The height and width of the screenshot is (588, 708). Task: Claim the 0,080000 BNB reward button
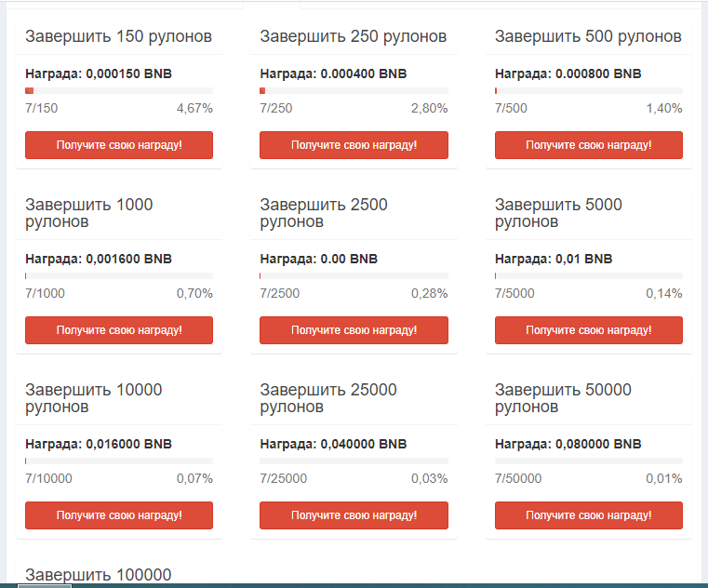pyautogui.click(x=588, y=515)
